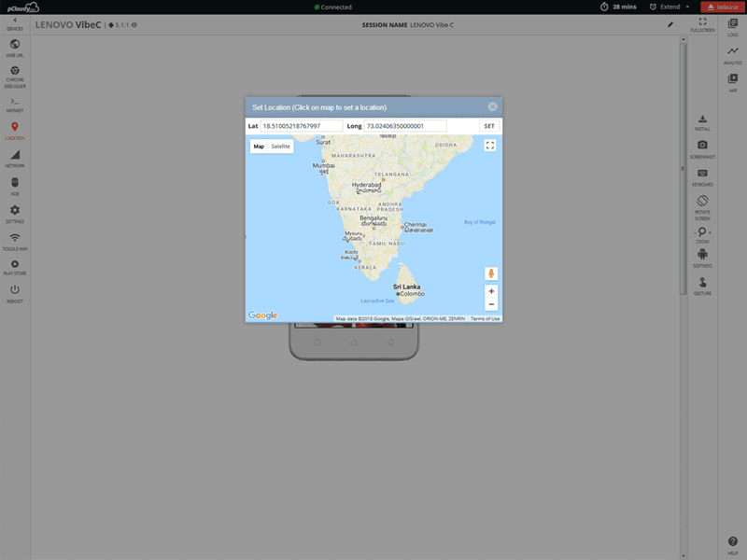The image size is (747, 560).
Task: Click the Zoom magnifier control
Action: (702, 231)
